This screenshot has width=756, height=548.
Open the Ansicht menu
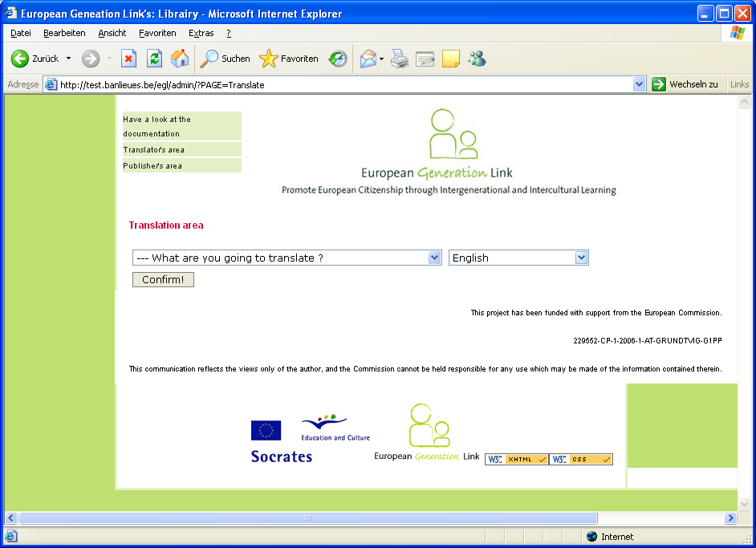click(112, 33)
